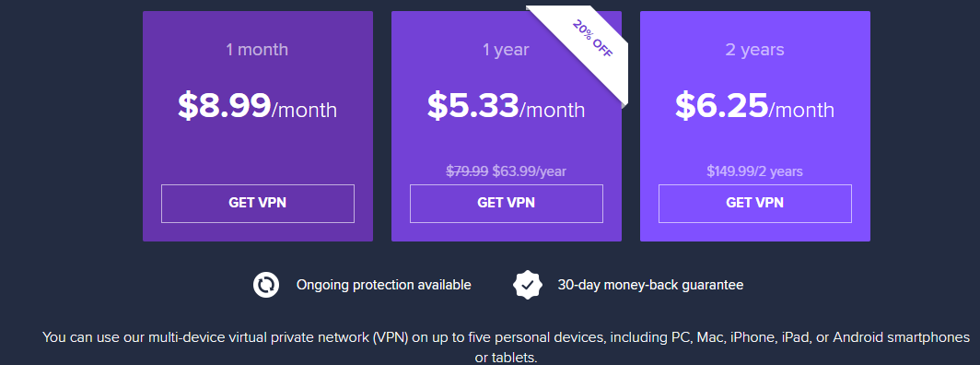980x365 pixels.
Task: Select the 1 year plan title
Action: [507, 50]
